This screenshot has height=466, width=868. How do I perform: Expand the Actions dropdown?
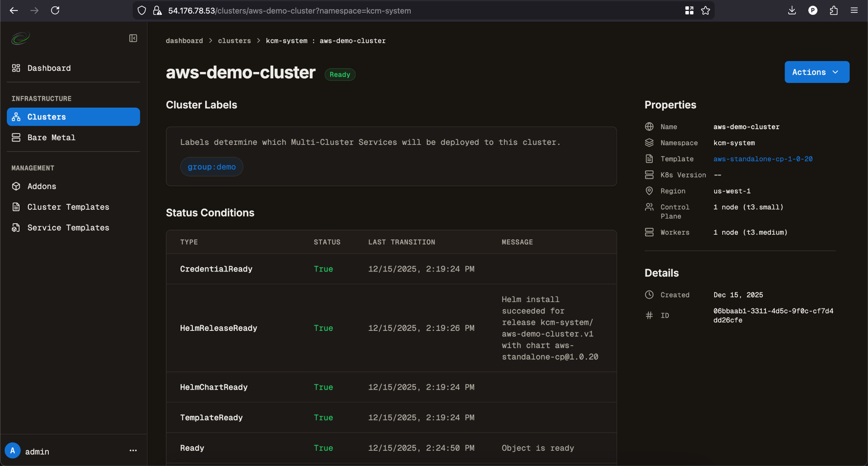tap(816, 72)
